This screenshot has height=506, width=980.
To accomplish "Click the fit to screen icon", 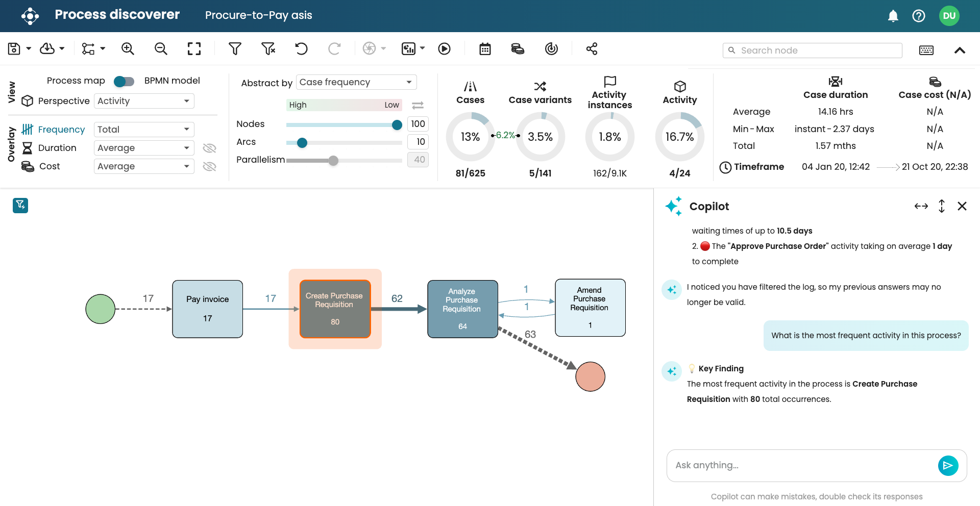I will [194, 49].
